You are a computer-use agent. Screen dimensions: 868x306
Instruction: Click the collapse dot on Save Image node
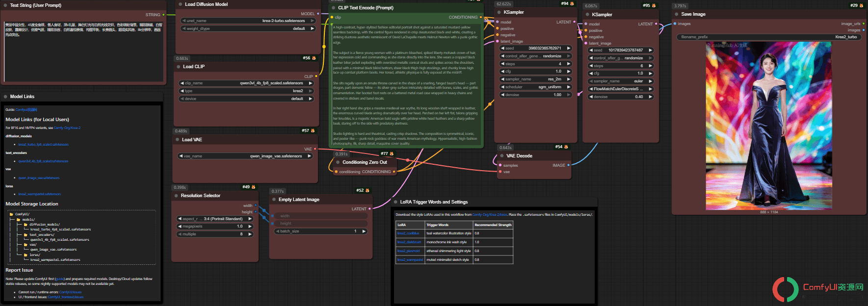[677, 14]
